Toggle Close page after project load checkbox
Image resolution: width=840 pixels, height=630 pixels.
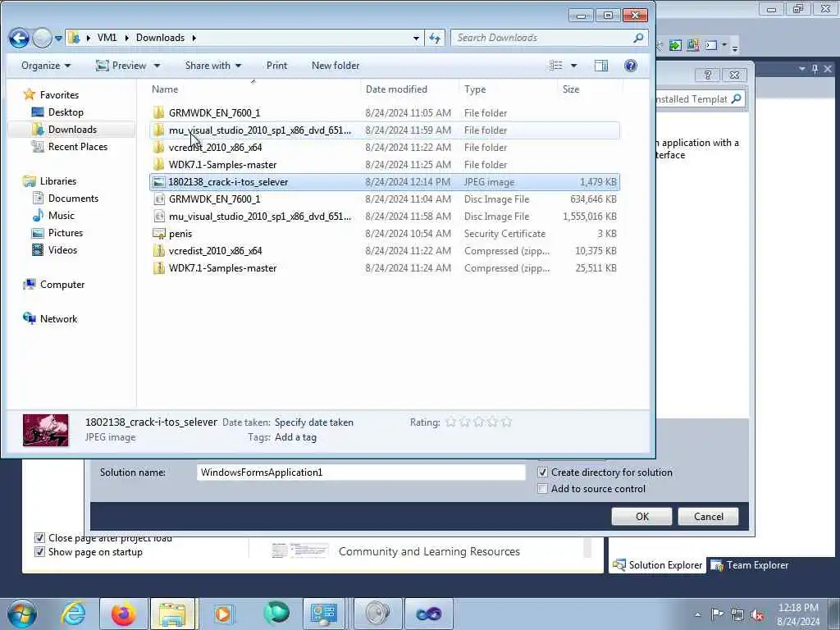(39, 537)
